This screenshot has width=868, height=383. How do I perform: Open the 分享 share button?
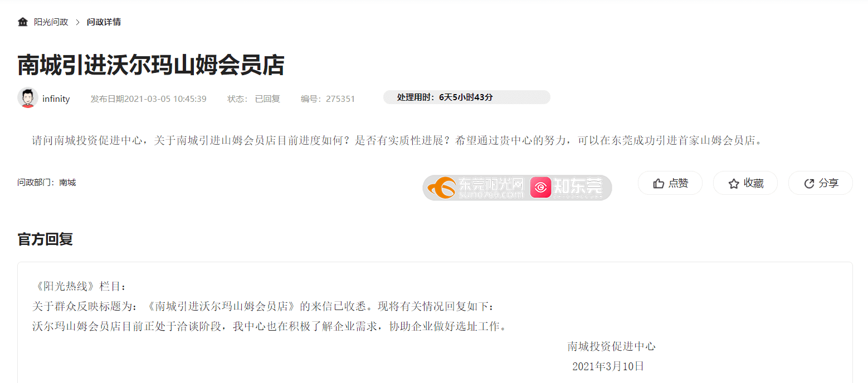click(821, 183)
